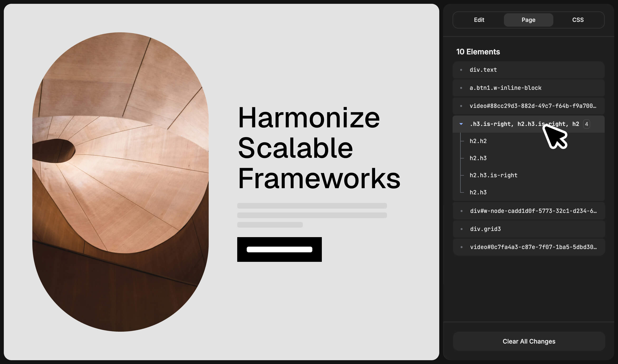Select the video#88cc29d3 element row
The image size is (618, 364).
528,106
